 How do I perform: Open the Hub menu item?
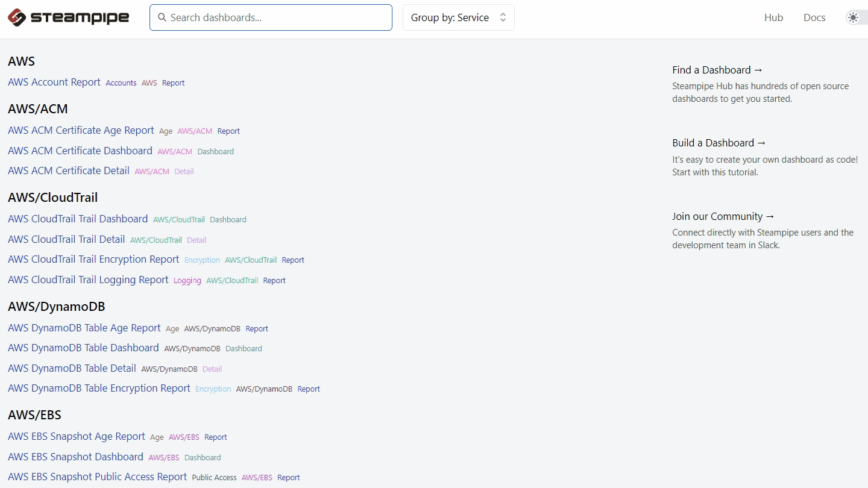click(773, 17)
